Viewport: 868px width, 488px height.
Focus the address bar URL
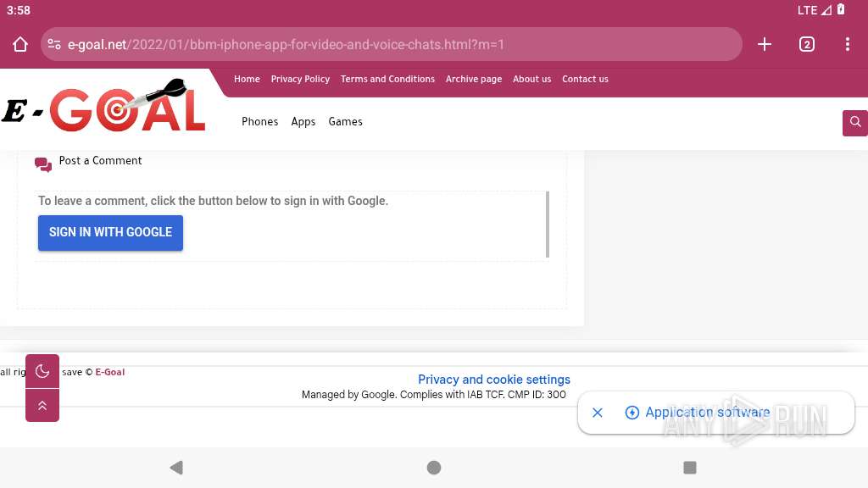tap(392, 44)
